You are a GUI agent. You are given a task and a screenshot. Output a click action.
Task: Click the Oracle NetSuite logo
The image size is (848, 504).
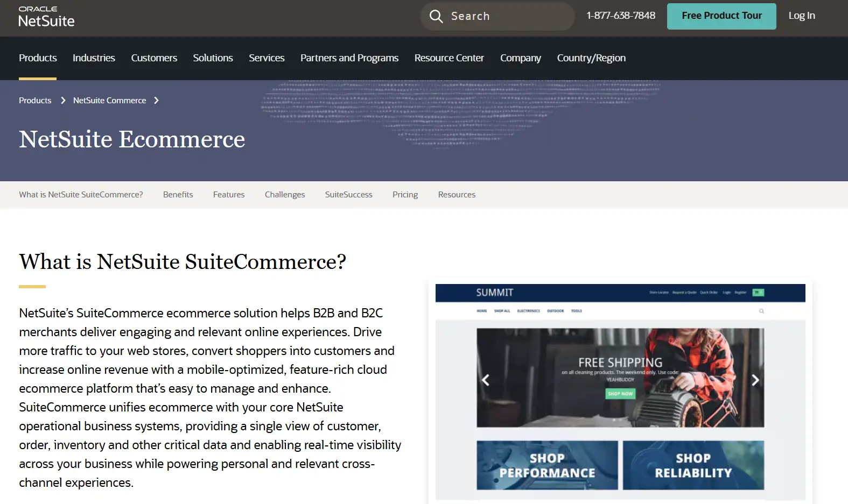pos(46,17)
